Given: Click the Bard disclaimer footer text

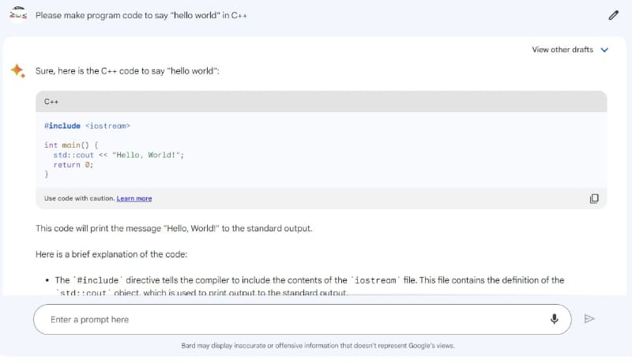Looking at the screenshot, I should [x=318, y=346].
